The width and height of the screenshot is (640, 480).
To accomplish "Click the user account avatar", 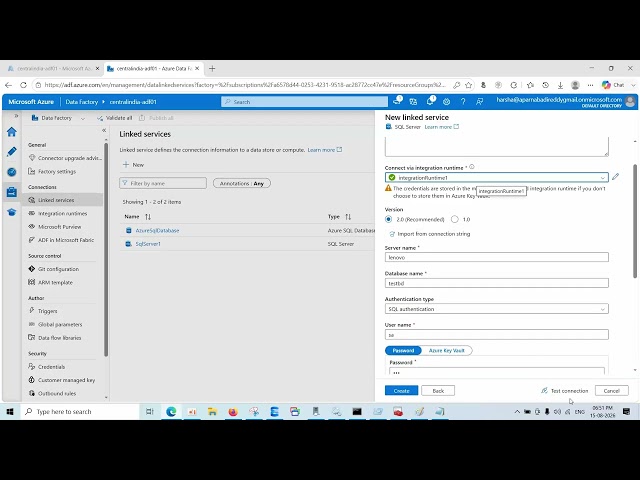I will (630, 101).
